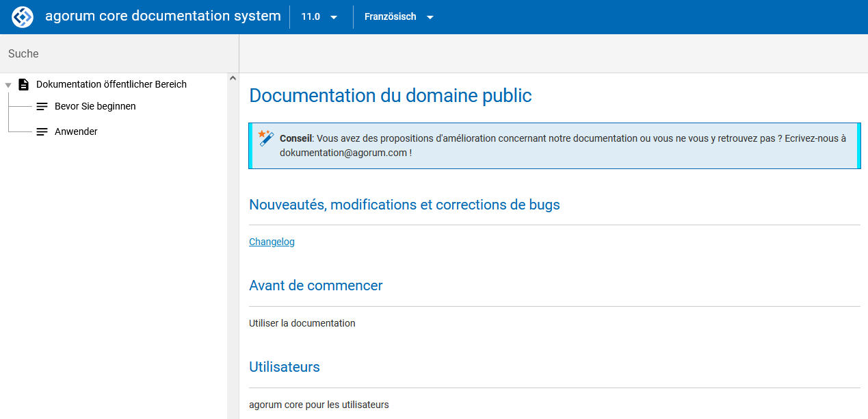Open the Anwender tree entry

(76, 131)
